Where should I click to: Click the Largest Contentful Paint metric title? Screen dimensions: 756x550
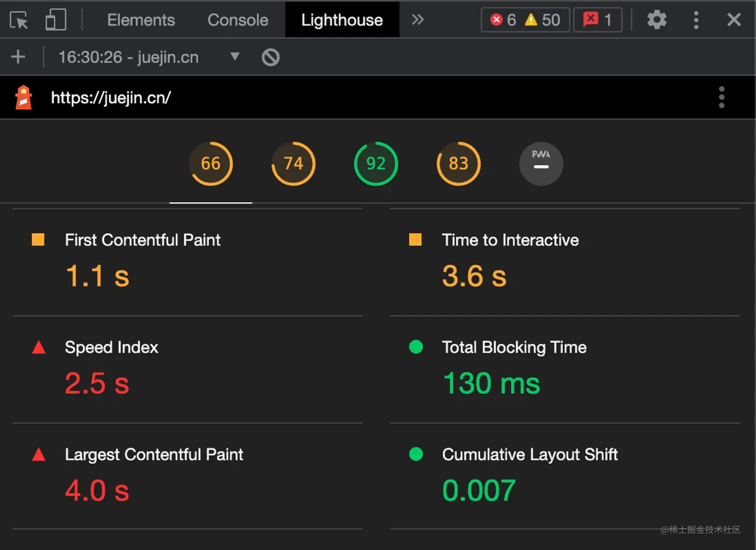point(154,455)
